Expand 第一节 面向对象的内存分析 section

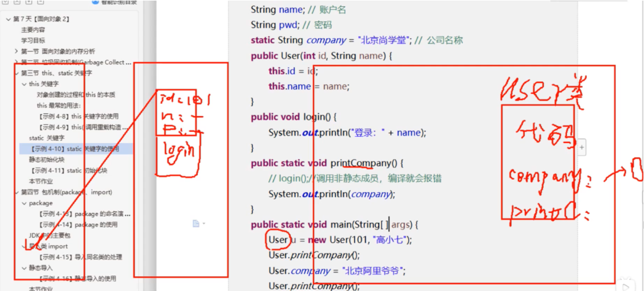(17, 51)
